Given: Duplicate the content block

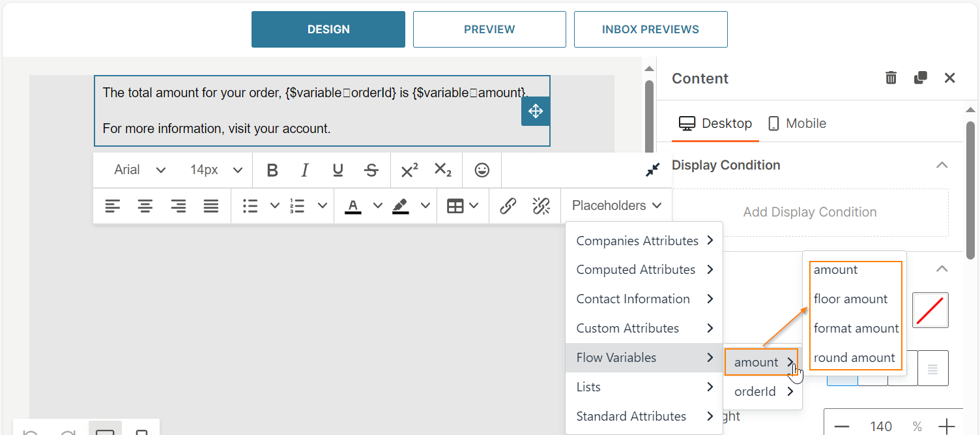Looking at the screenshot, I should point(920,78).
